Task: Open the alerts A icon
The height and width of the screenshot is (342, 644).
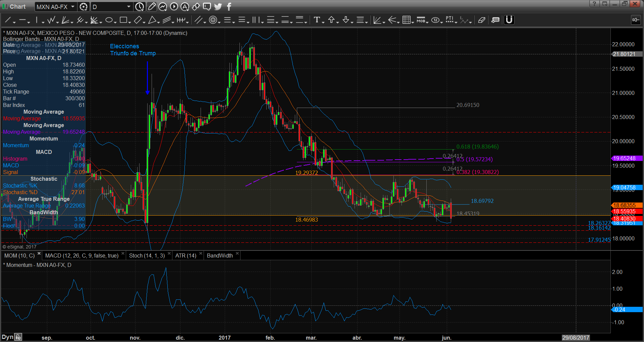Action: [x=185, y=7]
